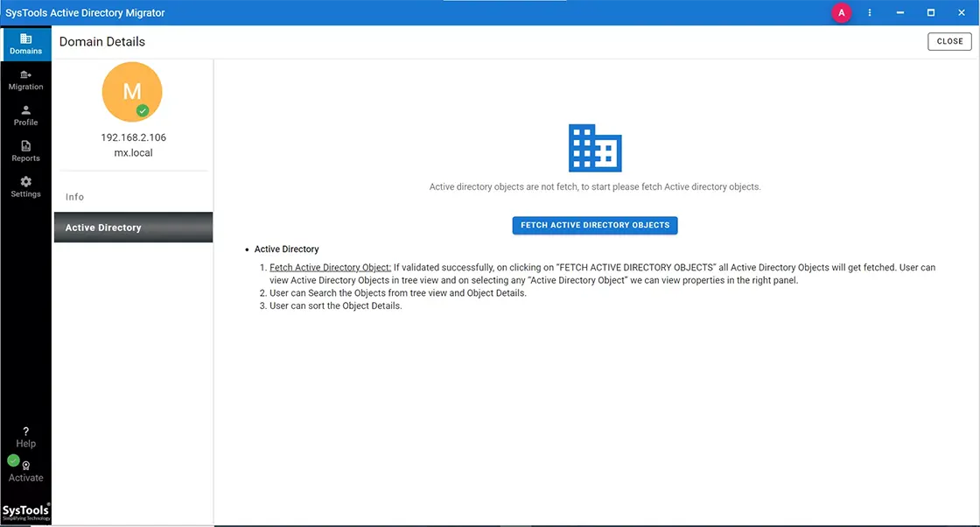
Task: Click the blue building directory icon
Action: [595, 148]
